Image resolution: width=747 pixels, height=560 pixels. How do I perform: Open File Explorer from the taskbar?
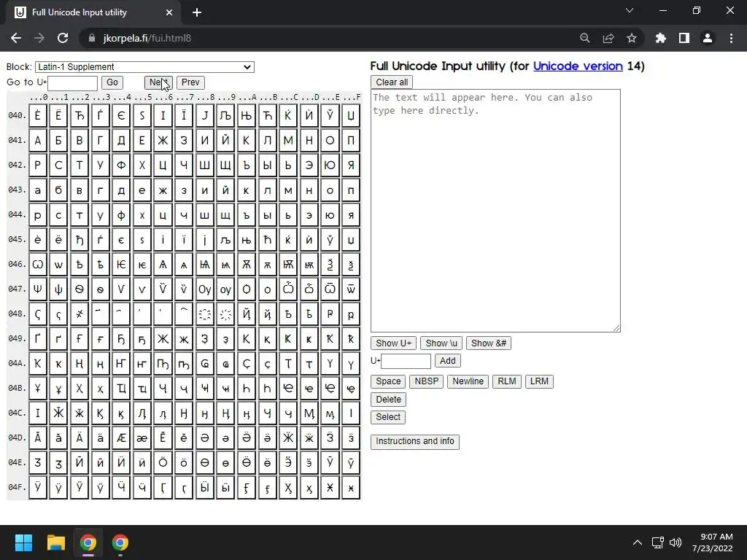55,542
